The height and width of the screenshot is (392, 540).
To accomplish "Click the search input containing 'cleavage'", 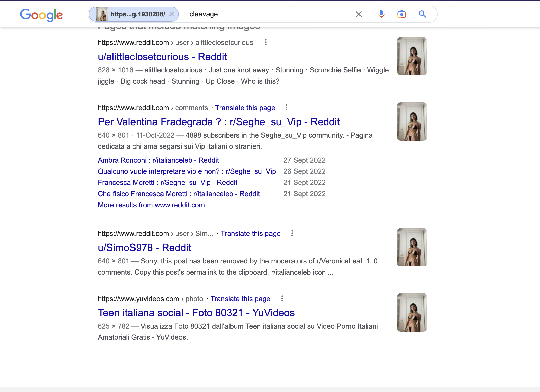I will point(268,14).
